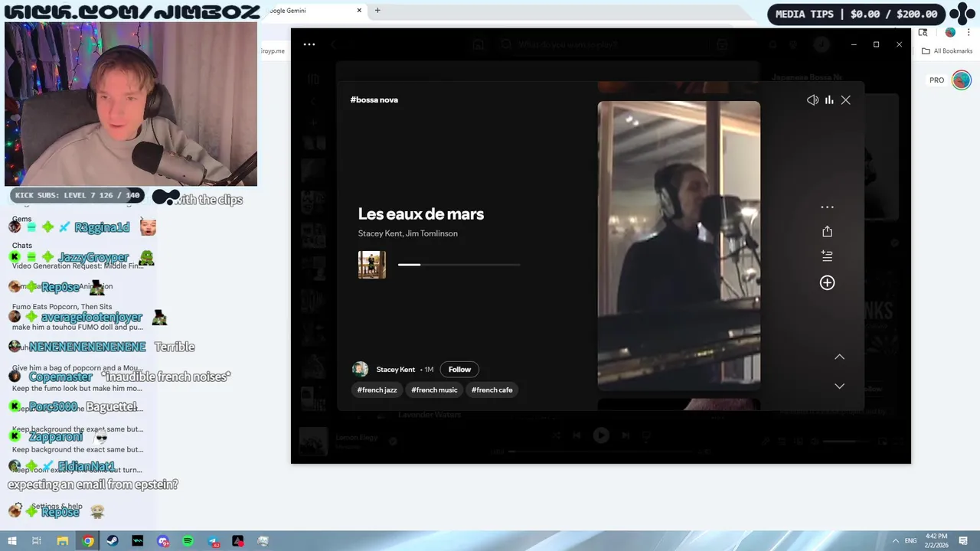Show hidden system tray icons
Viewport: 980px width, 551px height.
[895, 541]
